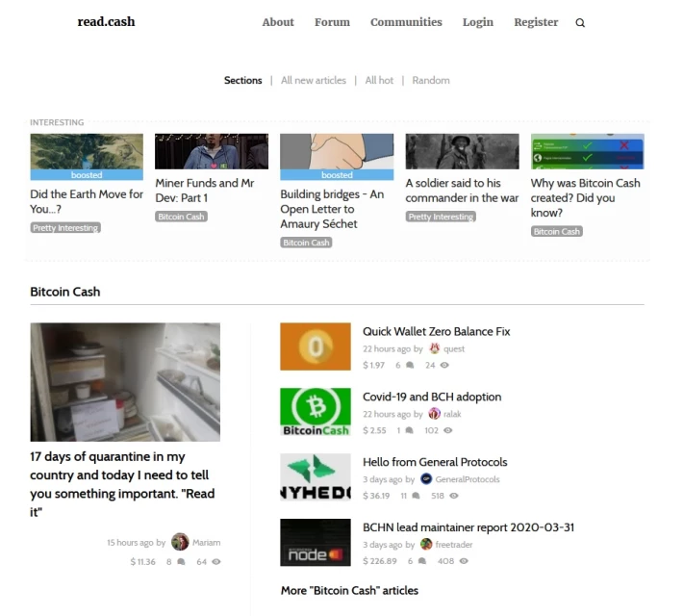
Task: Open Hello from General Protocols article
Action: coord(435,462)
